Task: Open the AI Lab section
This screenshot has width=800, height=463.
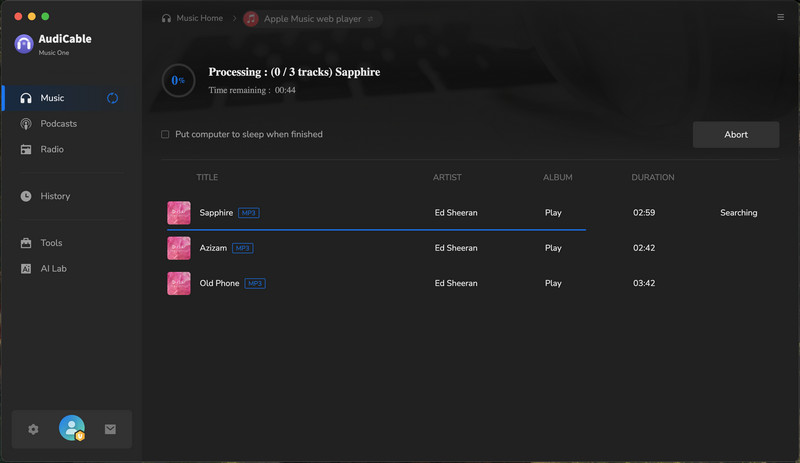Action: coord(54,269)
